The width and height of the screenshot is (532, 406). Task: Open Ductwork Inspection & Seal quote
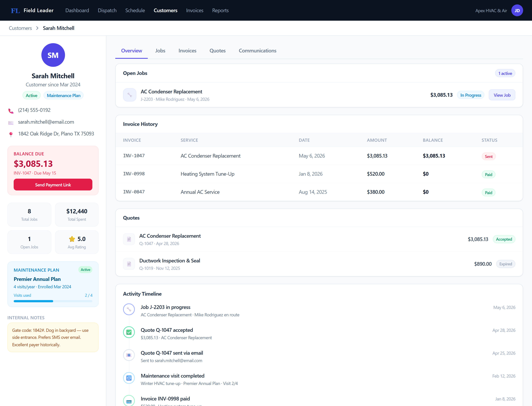tap(170, 261)
